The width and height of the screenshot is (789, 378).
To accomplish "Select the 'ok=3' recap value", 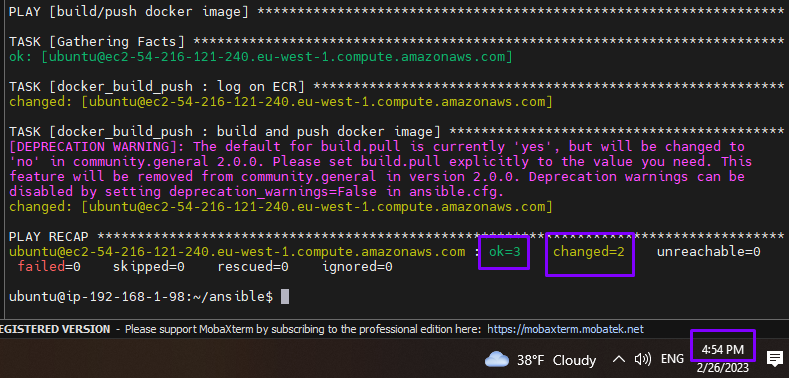I will click(x=505, y=252).
